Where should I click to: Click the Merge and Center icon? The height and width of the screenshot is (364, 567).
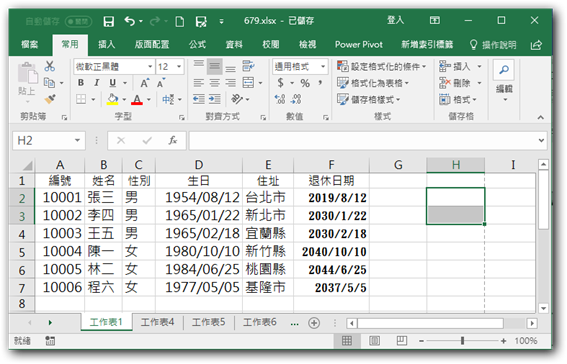click(248, 83)
